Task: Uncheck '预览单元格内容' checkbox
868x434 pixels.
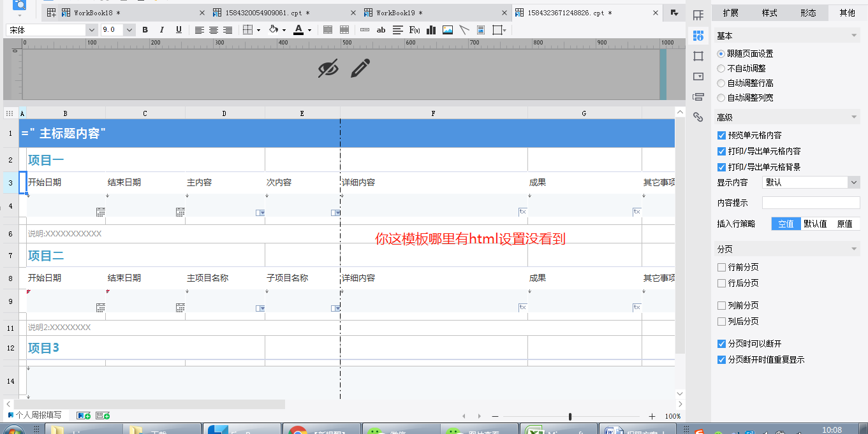Action: (721, 136)
